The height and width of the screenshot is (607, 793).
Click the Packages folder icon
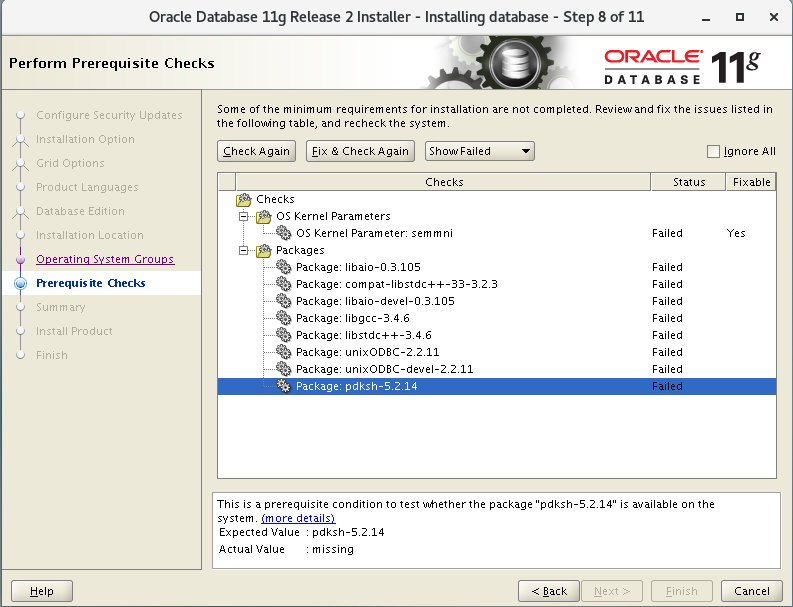point(263,250)
